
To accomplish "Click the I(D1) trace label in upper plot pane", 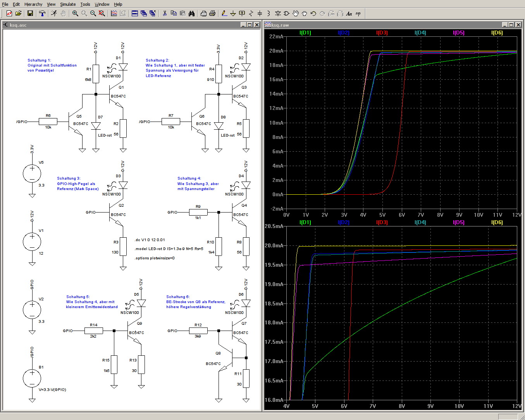I will tap(305, 33).
